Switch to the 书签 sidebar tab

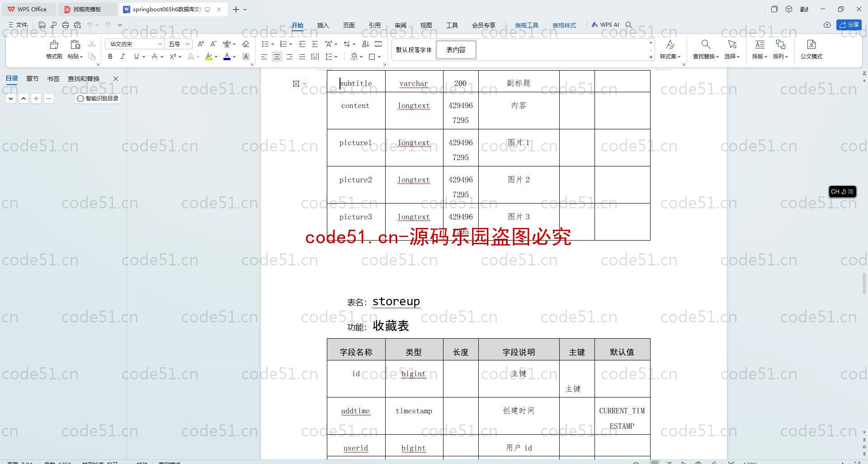pyautogui.click(x=53, y=79)
